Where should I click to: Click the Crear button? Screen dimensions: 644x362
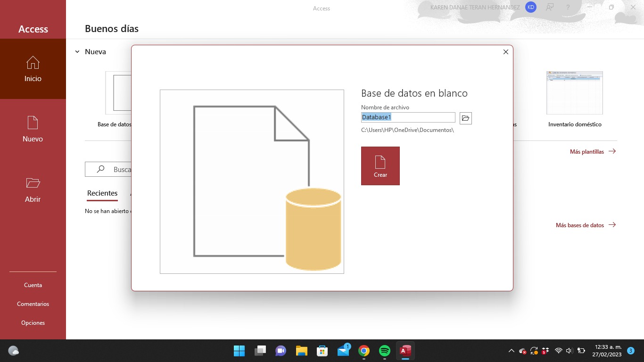(x=380, y=166)
